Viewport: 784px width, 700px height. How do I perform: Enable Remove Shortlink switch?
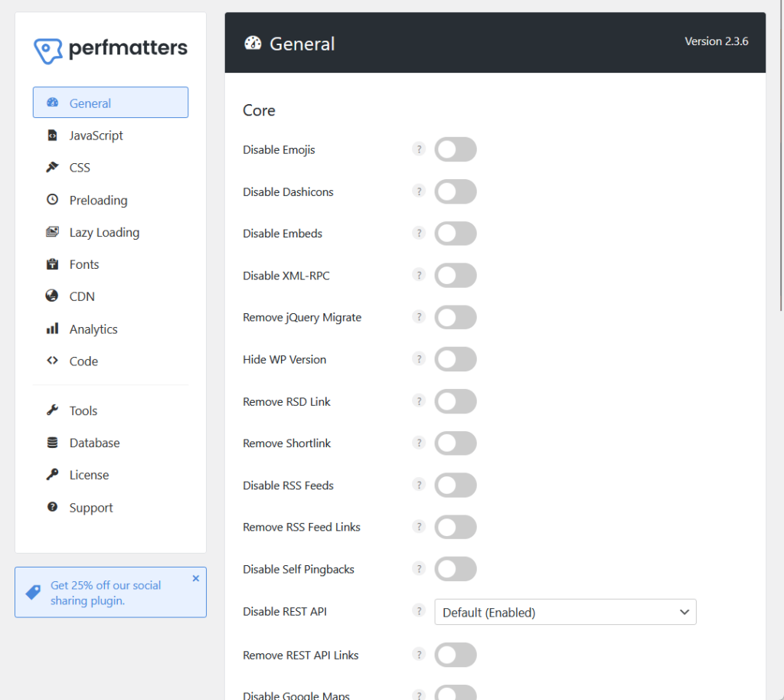pos(456,443)
